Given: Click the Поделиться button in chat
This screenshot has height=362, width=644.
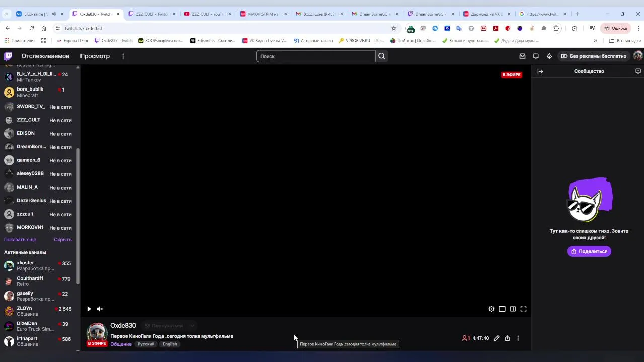Looking at the screenshot, I should (x=589, y=251).
